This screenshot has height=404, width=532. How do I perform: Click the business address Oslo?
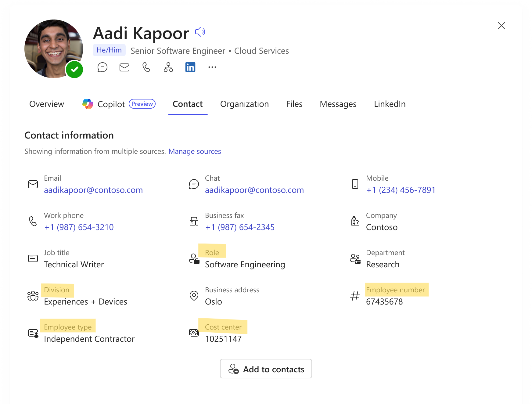(x=214, y=302)
